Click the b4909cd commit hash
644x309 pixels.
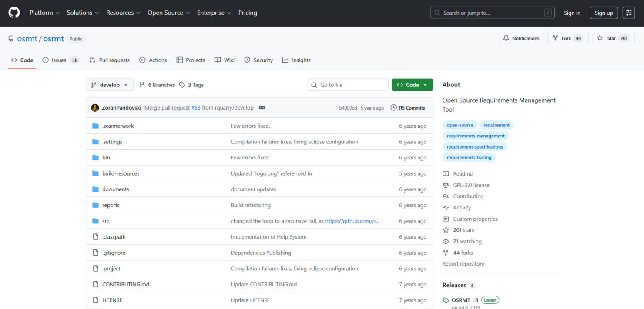348,108
